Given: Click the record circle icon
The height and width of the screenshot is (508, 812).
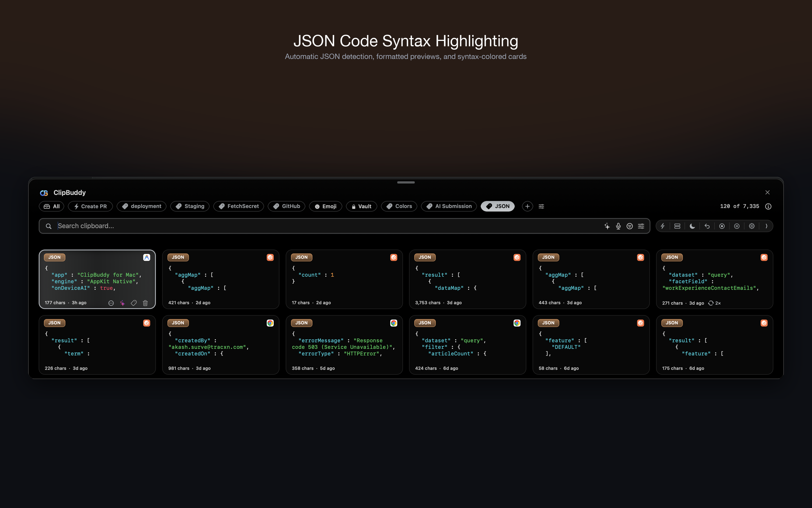Looking at the screenshot, I should pyautogui.click(x=722, y=226).
